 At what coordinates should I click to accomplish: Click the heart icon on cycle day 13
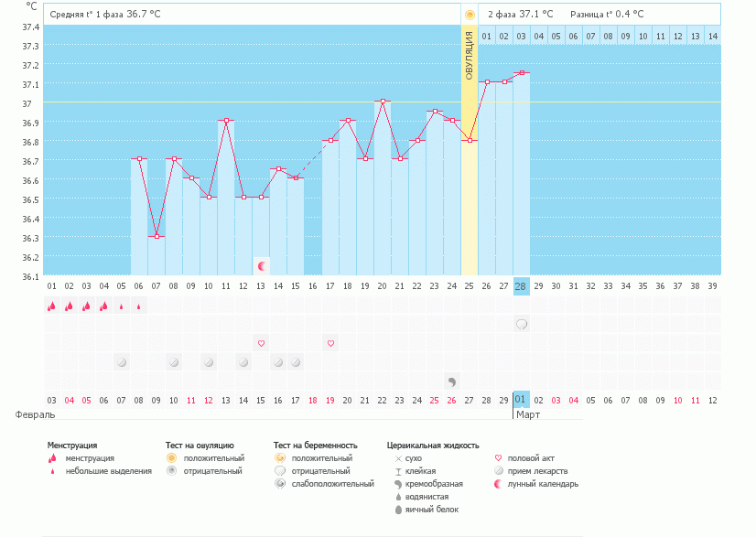[261, 343]
